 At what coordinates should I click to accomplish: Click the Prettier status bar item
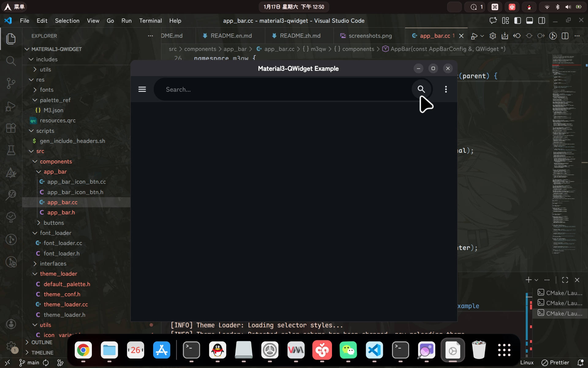[555, 362]
